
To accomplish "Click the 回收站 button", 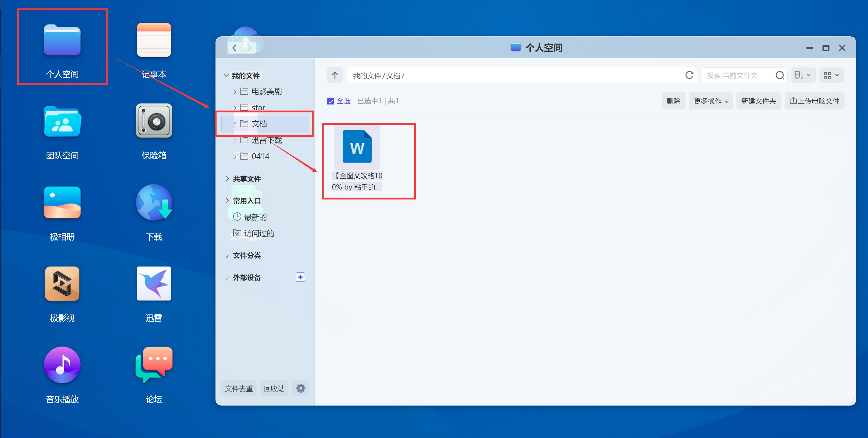I will pos(274,388).
